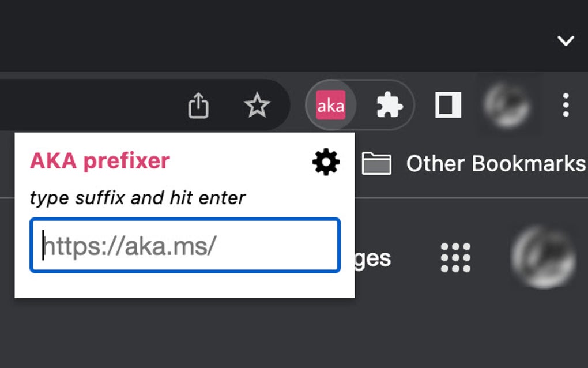Bookmark this page using the star icon
Screen dimensions: 588x368
point(257,106)
